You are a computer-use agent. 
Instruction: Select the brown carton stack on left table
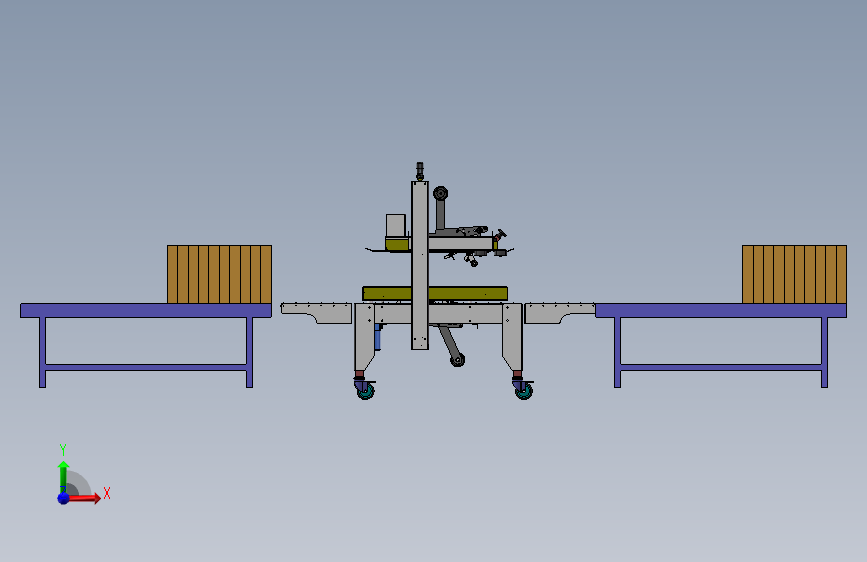click(220, 274)
